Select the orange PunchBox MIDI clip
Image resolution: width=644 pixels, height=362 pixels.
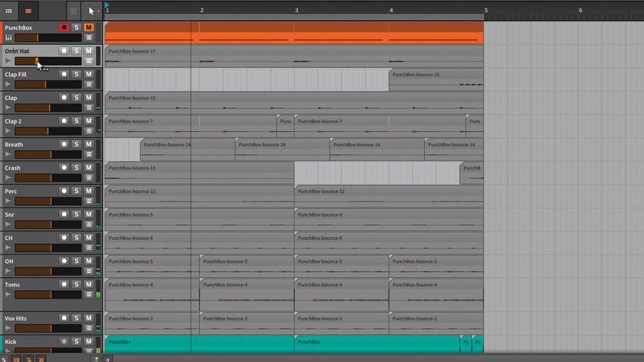point(294,33)
